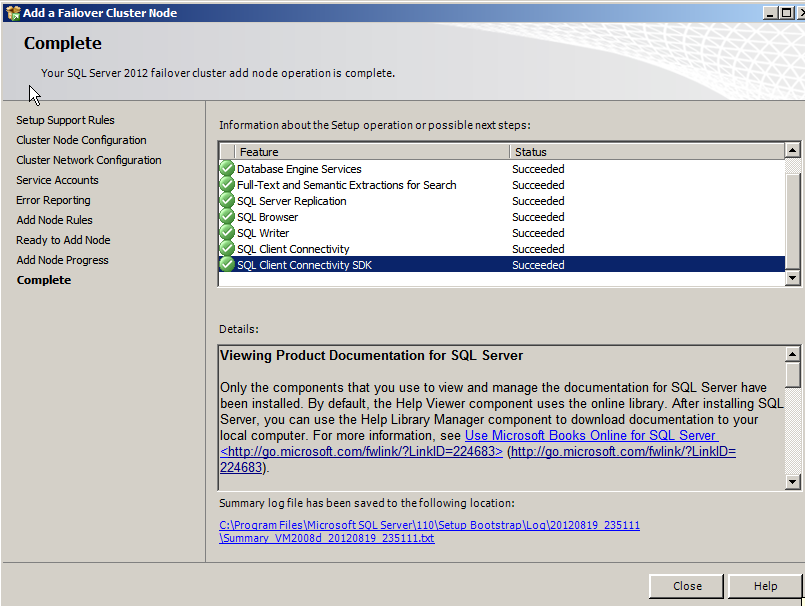Click the Cluster Node Configuration step
The width and height of the screenshot is (805, 606).
click(81, 140)
